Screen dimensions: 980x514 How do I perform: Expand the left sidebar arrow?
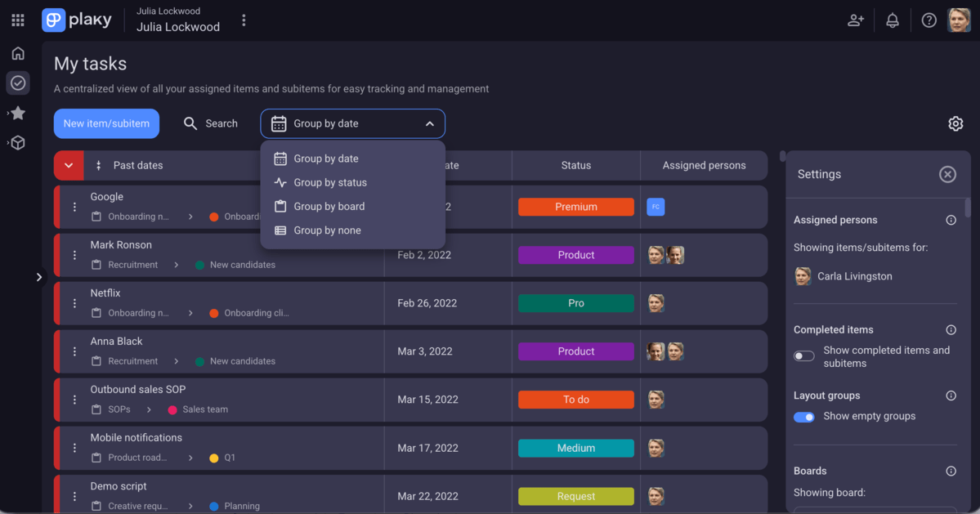click(38, 277)
